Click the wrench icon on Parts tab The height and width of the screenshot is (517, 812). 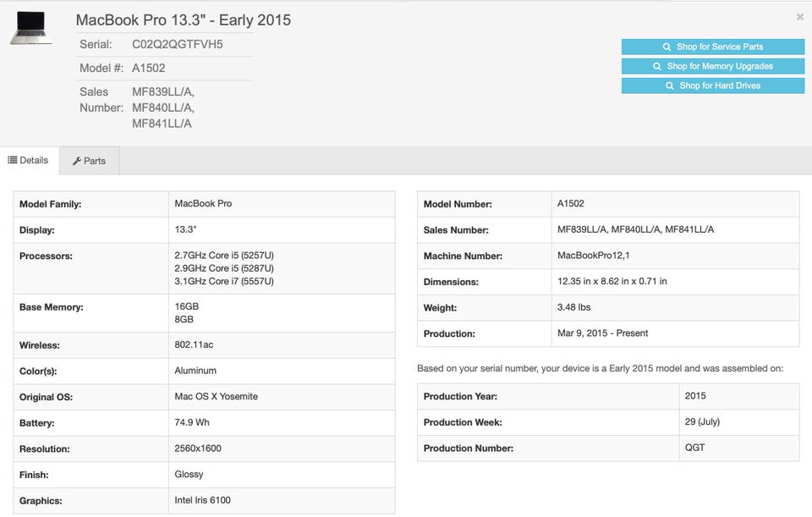click(77, 161)
